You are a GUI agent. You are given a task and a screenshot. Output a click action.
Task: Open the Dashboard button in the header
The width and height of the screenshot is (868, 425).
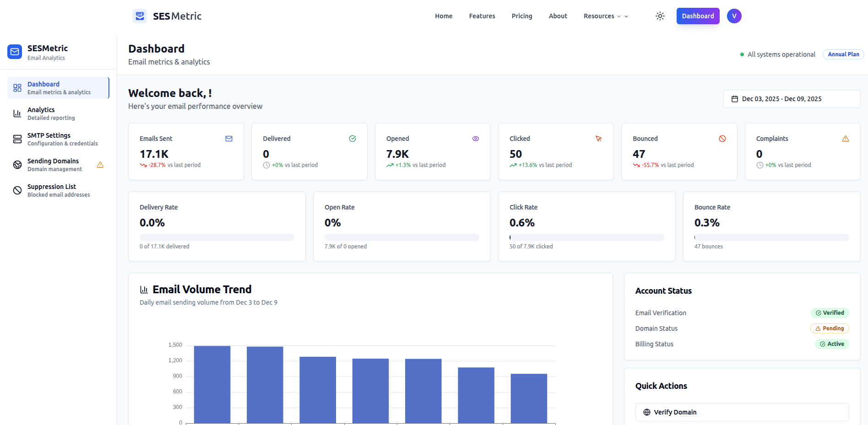pyautogui.click(x=698, y=16)
